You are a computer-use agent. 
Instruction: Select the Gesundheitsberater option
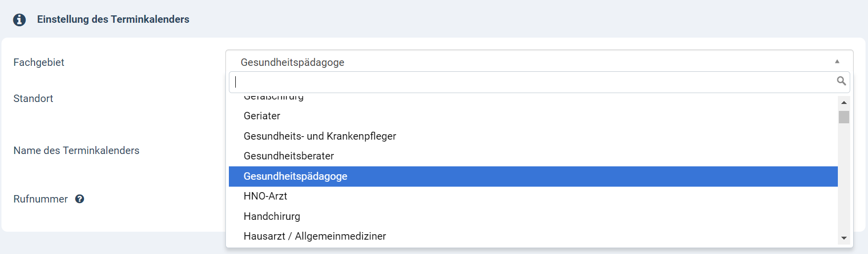[x=289, y=156]
